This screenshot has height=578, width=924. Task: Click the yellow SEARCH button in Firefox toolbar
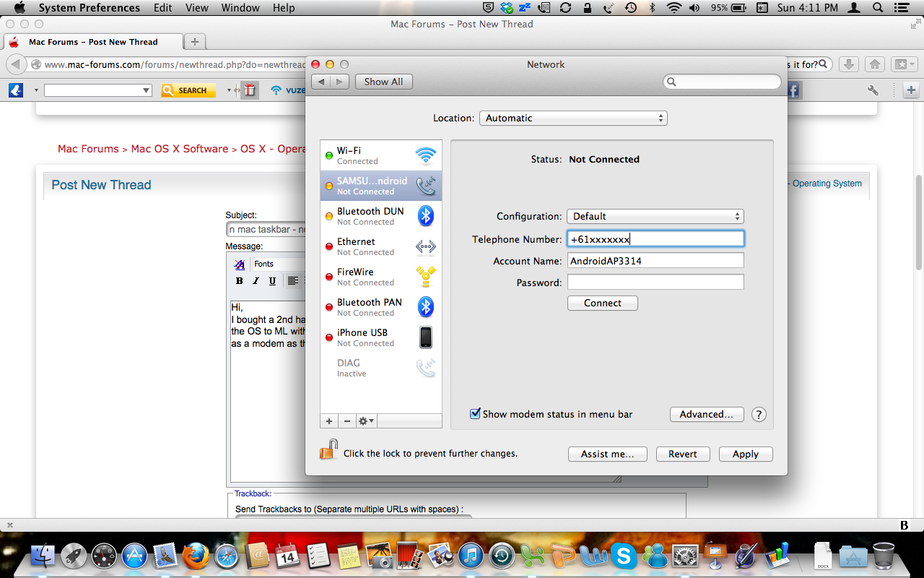pos(188,90)
